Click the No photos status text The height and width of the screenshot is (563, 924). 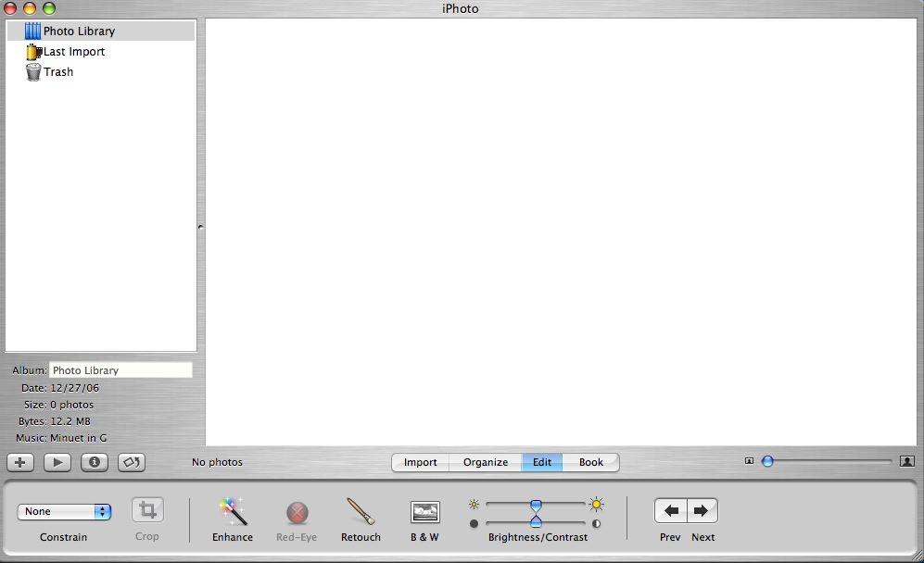(217, 462)
